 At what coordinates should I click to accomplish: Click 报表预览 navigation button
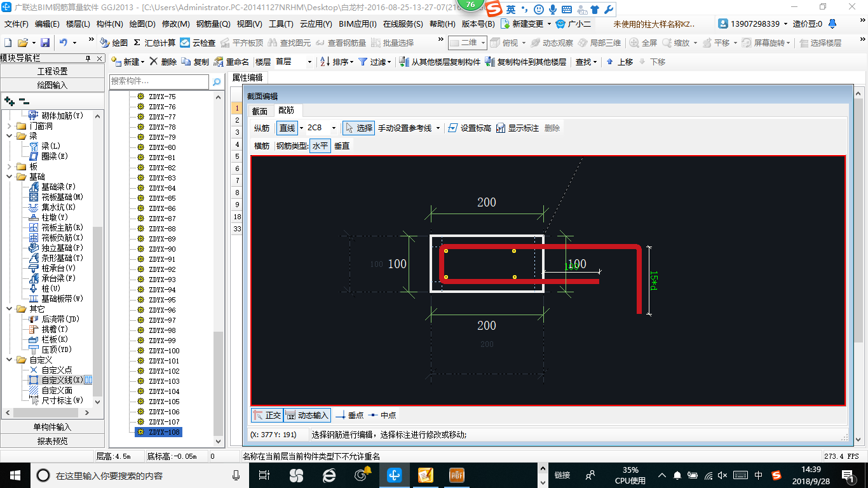tap(52, 441)
